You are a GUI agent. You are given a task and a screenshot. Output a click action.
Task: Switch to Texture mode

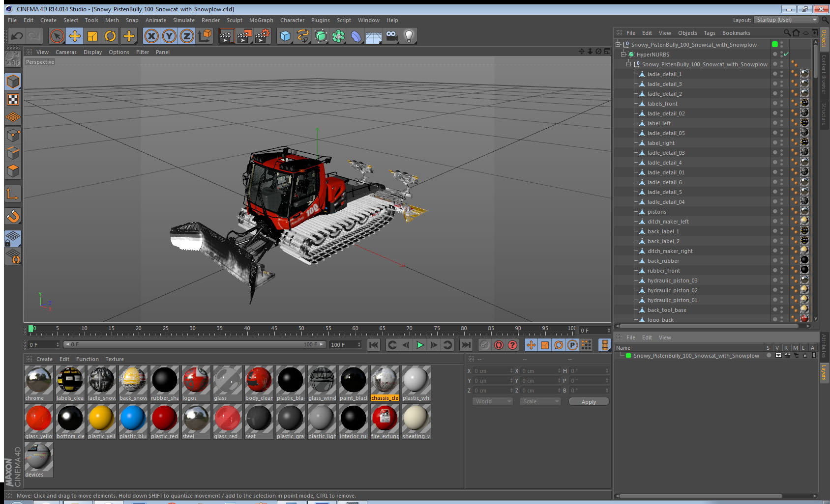pos(13,100)
